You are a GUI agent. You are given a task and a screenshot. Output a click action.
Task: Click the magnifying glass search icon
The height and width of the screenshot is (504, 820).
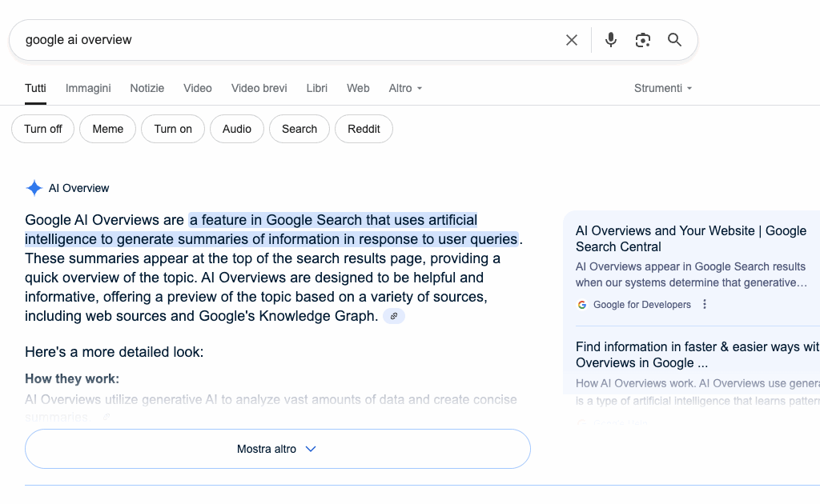pos(675,40)
